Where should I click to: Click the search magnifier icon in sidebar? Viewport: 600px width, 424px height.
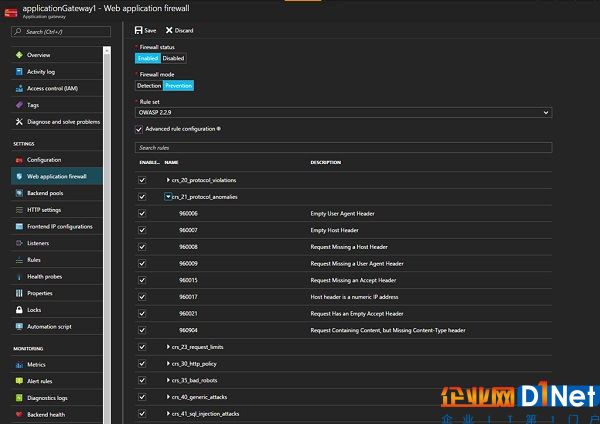18,31
